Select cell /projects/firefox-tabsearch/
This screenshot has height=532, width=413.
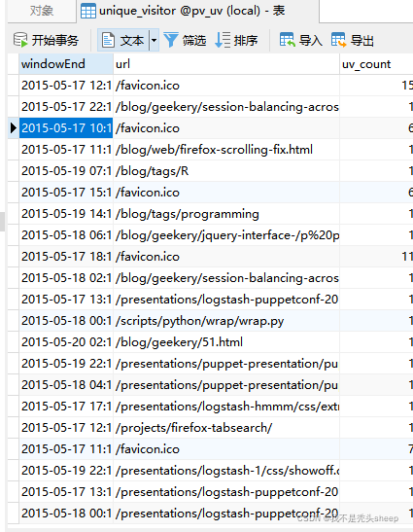click(x=226, y=427)
